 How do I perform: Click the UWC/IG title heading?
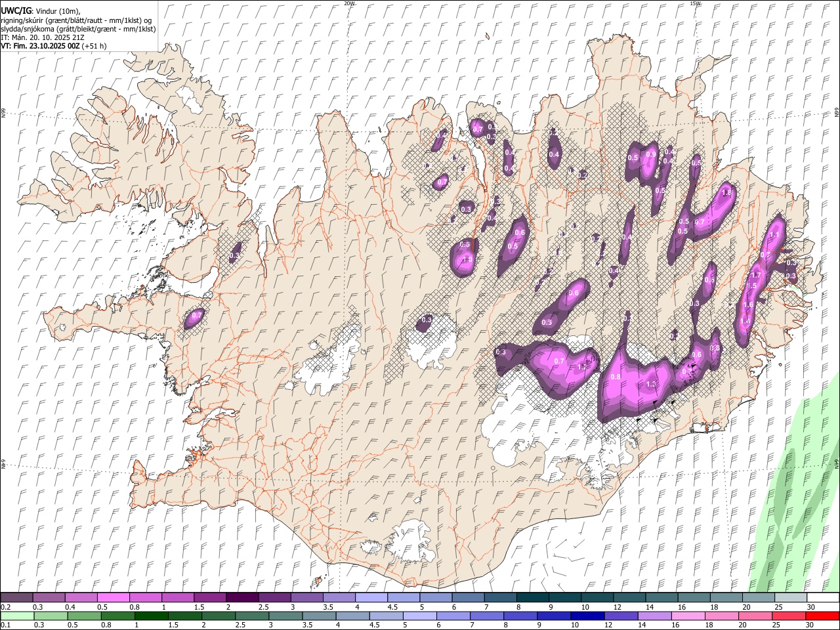15,11
